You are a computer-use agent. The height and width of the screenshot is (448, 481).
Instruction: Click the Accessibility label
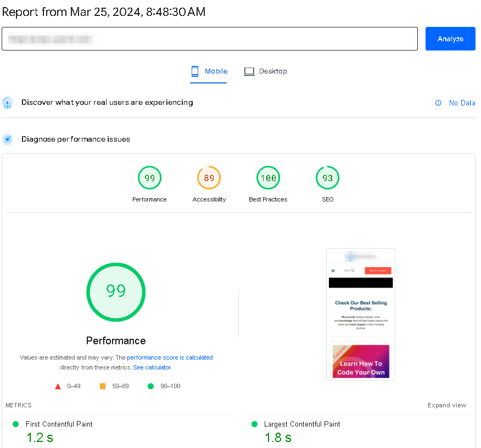point(209,199)
